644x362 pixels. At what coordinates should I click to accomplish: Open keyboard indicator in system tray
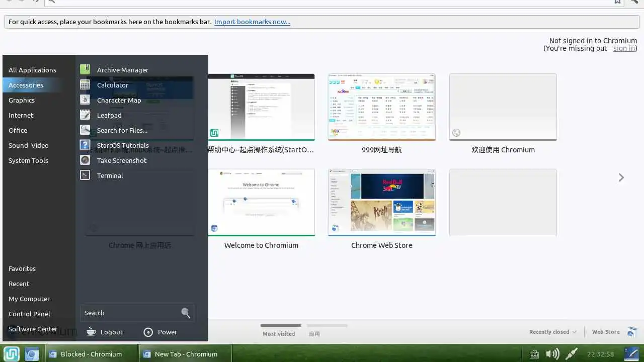pos(534,354)
